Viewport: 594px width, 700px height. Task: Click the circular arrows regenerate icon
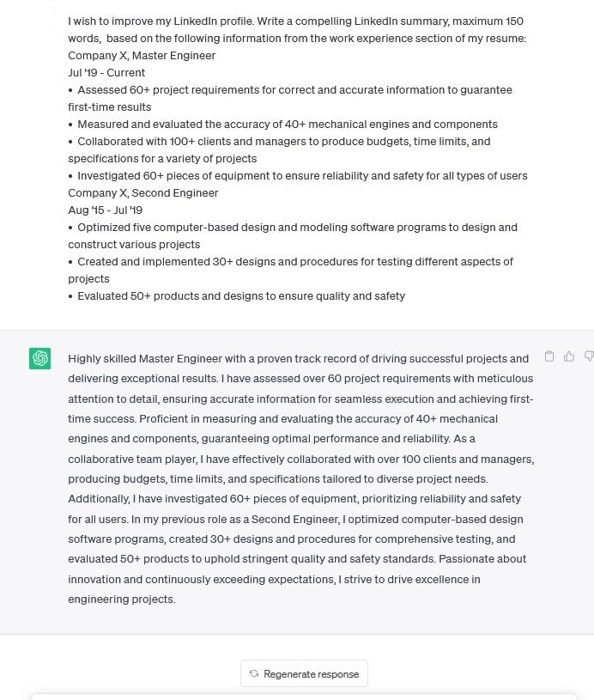click(x=253, y=674)
